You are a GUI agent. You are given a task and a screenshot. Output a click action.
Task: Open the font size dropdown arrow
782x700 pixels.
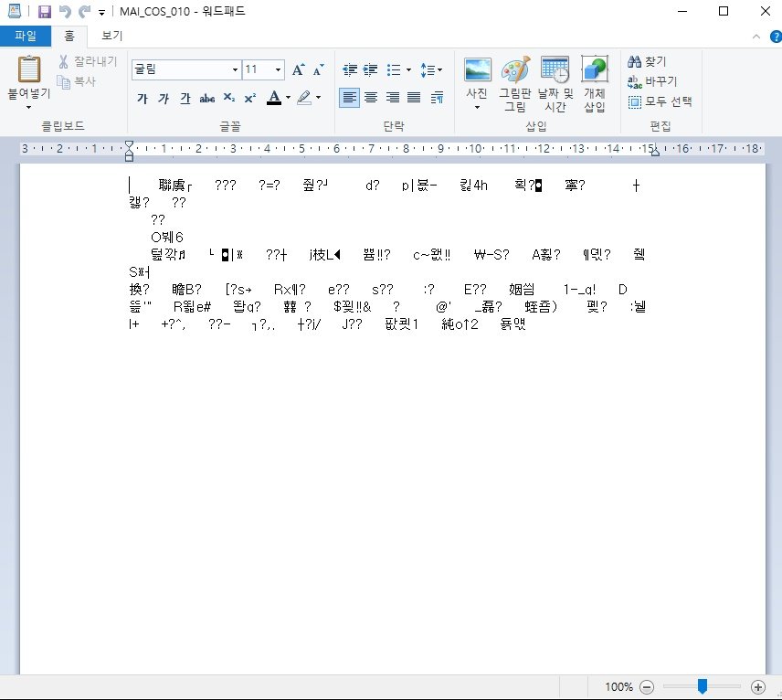tap(278, 69)
